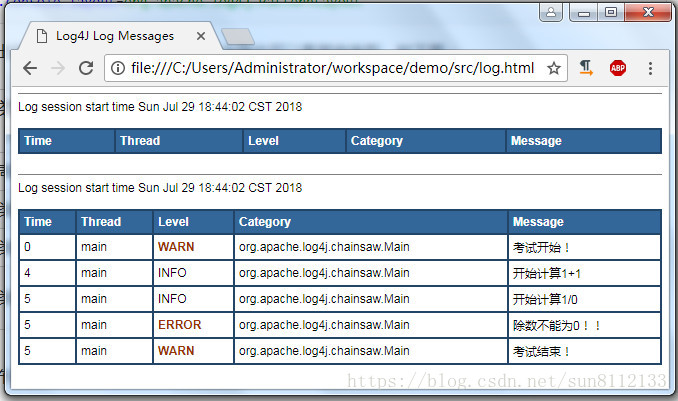
Task: Click the browser Forward arrow
Action: [x=58, y=68]
